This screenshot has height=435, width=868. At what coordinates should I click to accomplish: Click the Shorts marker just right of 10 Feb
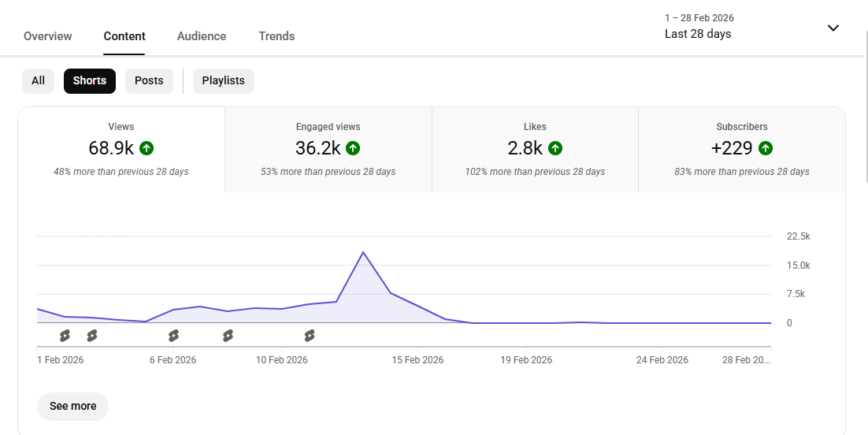click(310, 336)
